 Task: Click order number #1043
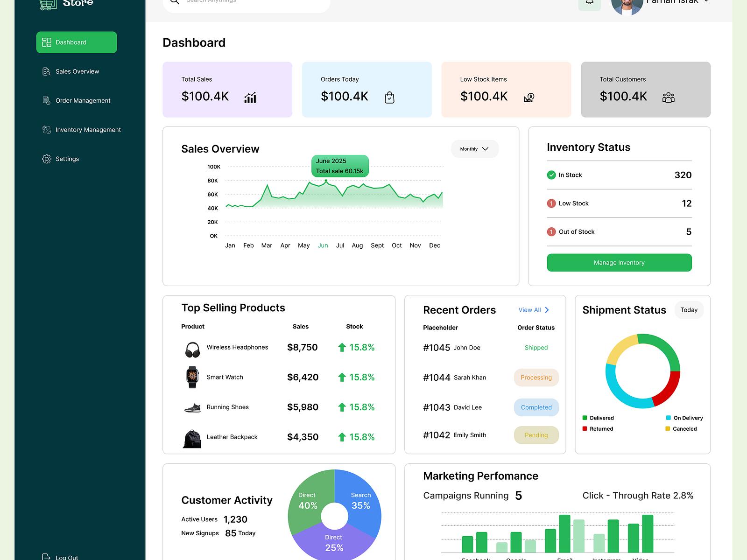437,407
